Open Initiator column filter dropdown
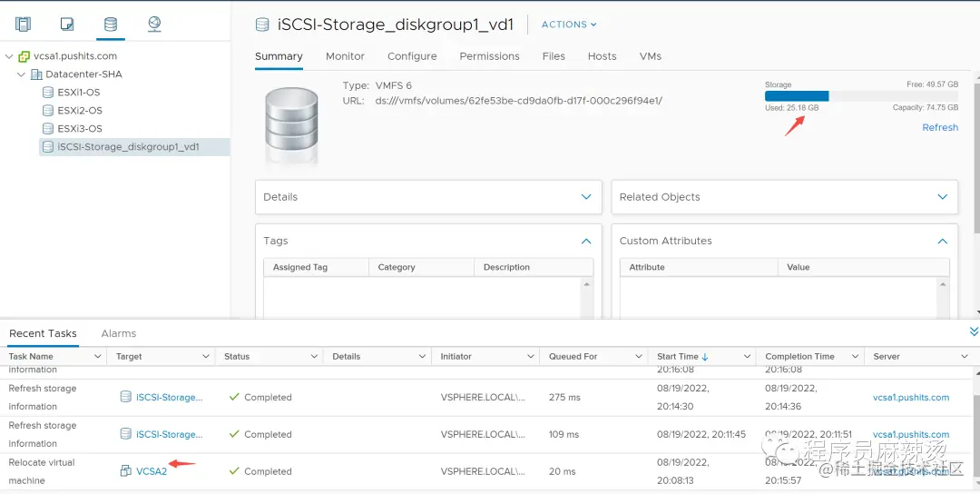The height and width of the screenshot is (494, 980). [530, 357]
